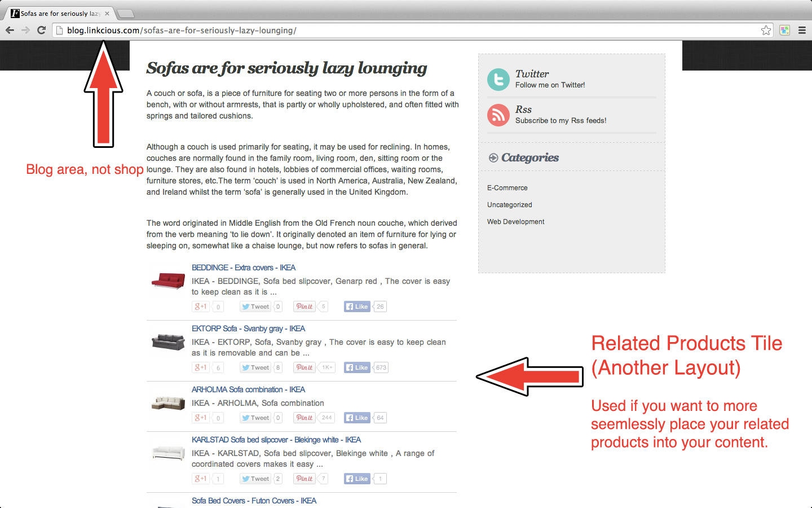The height and width of the screenshot is (508, 812).
Task: Click the Sofas are for seriously lazy lounging heading
Action: point(286,68)
